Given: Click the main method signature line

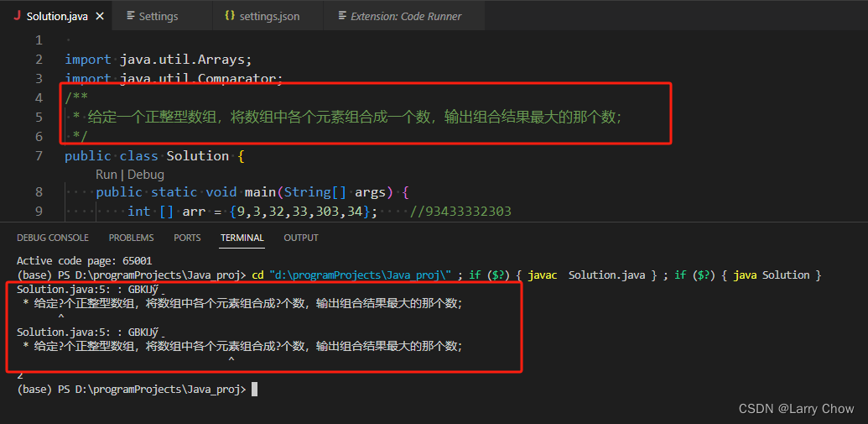Looking at the screenshot, I should 252,192.
